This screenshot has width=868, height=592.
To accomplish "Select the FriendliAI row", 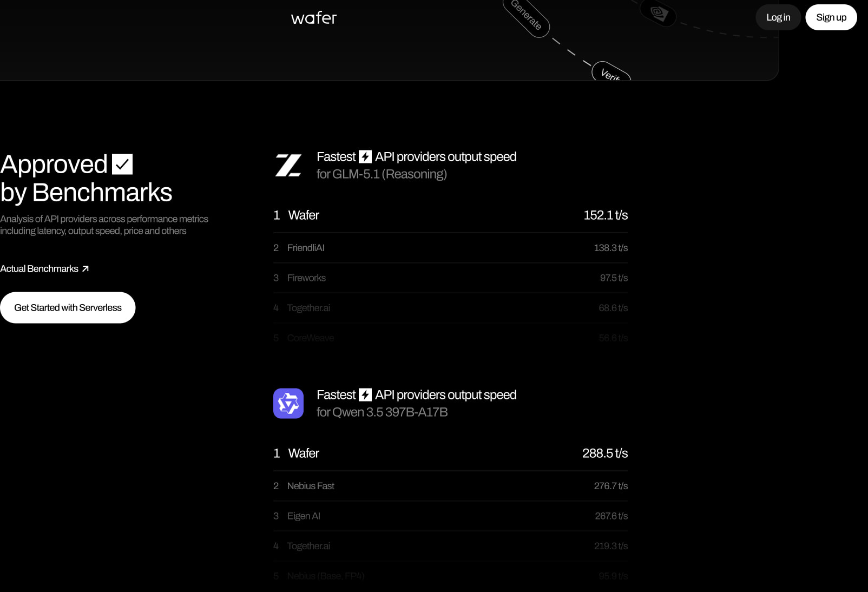I will tap(450, 248).
